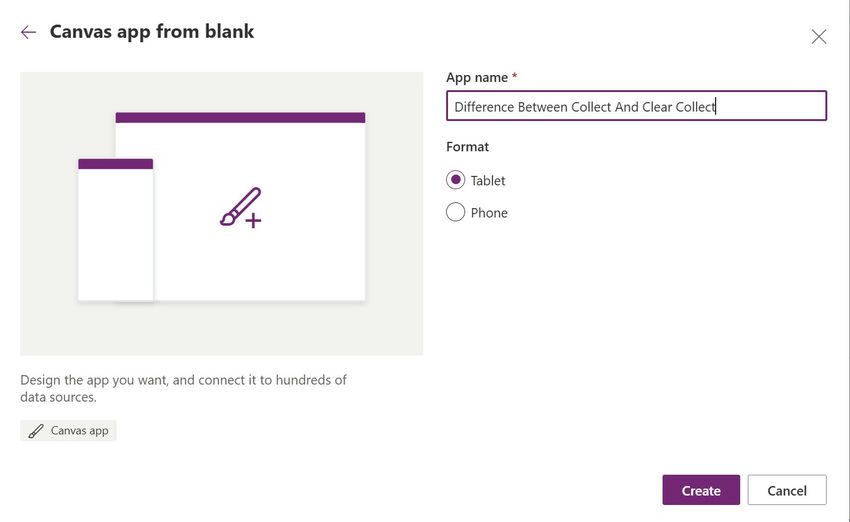Click the Design the app description text
Image resolution: width=850 pixels, height=522 pixels.
[x=183, y=388]
